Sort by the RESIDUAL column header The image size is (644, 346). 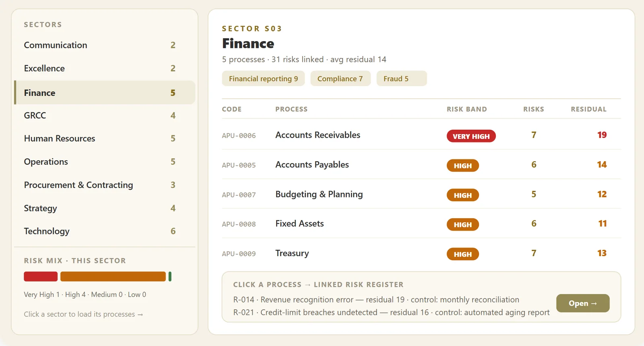pos(588,109)
